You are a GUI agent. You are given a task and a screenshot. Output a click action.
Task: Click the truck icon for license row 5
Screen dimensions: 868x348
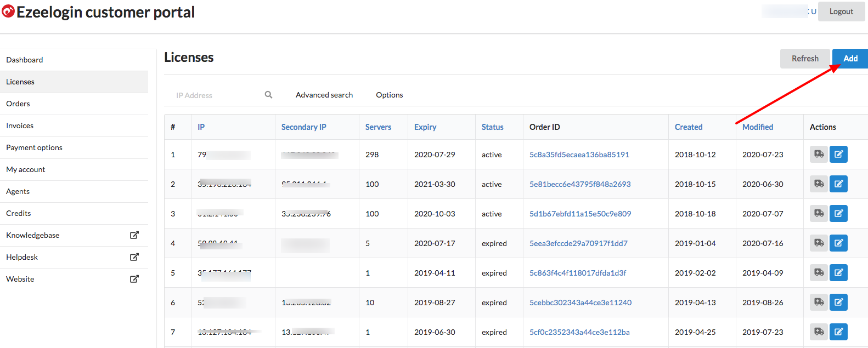click(x=819, y=273)
